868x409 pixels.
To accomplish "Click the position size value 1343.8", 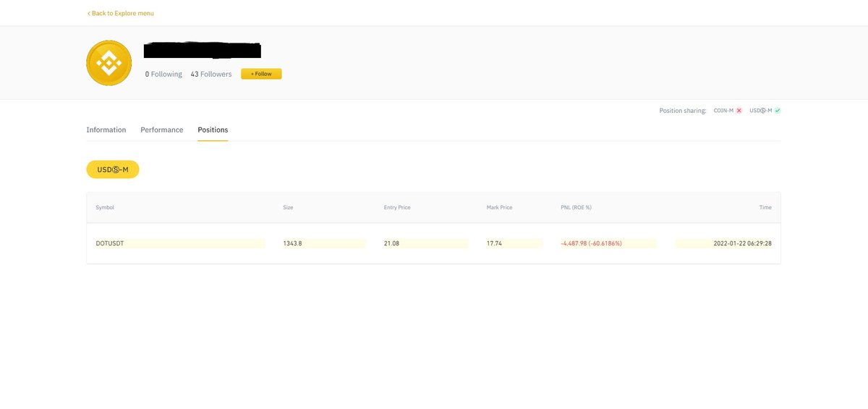I will click(292, 243).
